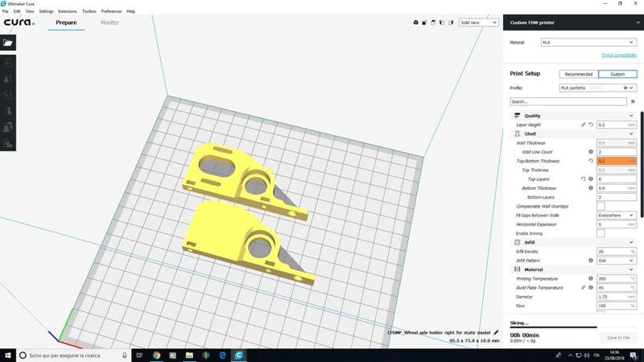644x362 pixels.
Task: Select the Support Blocker tool
Action: pos(8,143)
